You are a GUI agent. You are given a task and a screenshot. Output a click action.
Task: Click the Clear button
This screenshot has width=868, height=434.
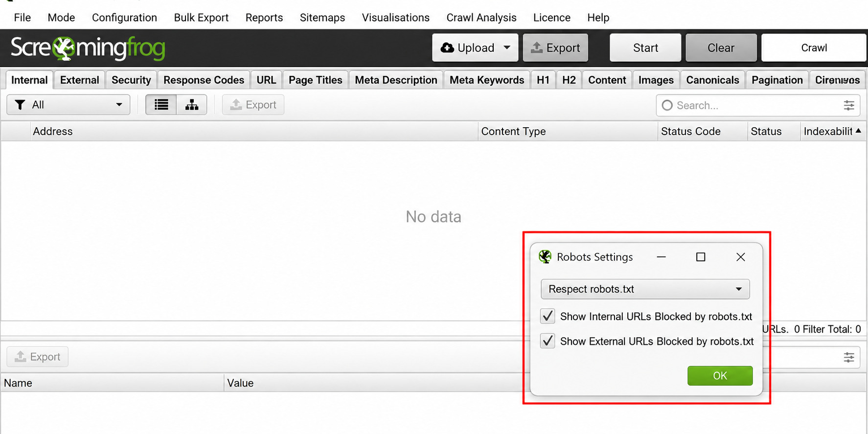[x=721, y=48]
